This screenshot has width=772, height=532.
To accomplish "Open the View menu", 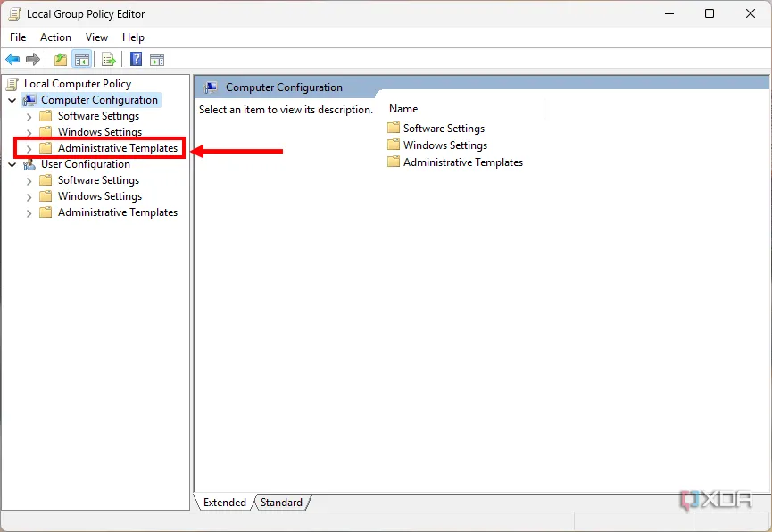I will 96,37.
